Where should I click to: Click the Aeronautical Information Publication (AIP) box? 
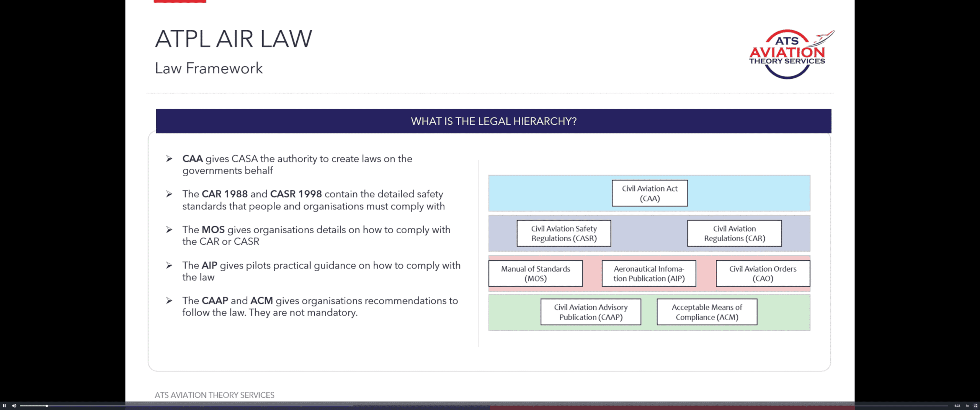pos(648,273)
